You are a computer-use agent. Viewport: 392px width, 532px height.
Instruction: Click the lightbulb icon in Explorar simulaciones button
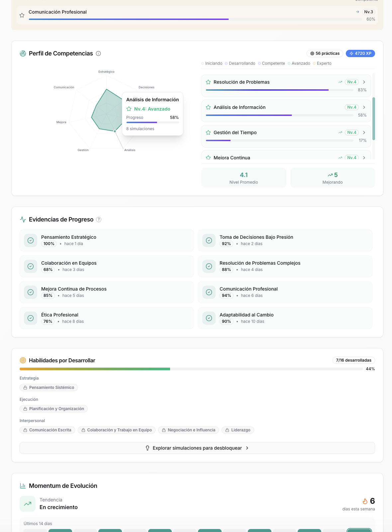tap(147, 448)
